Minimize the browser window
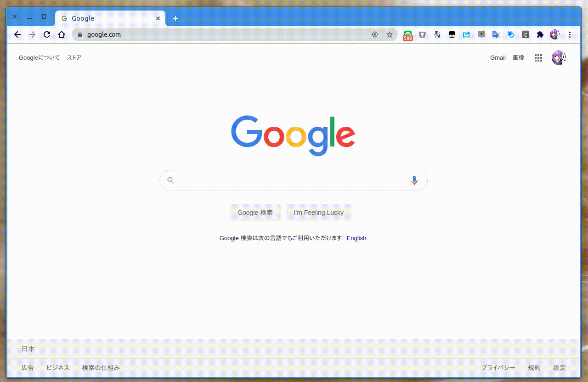 [x=29, y=17]
